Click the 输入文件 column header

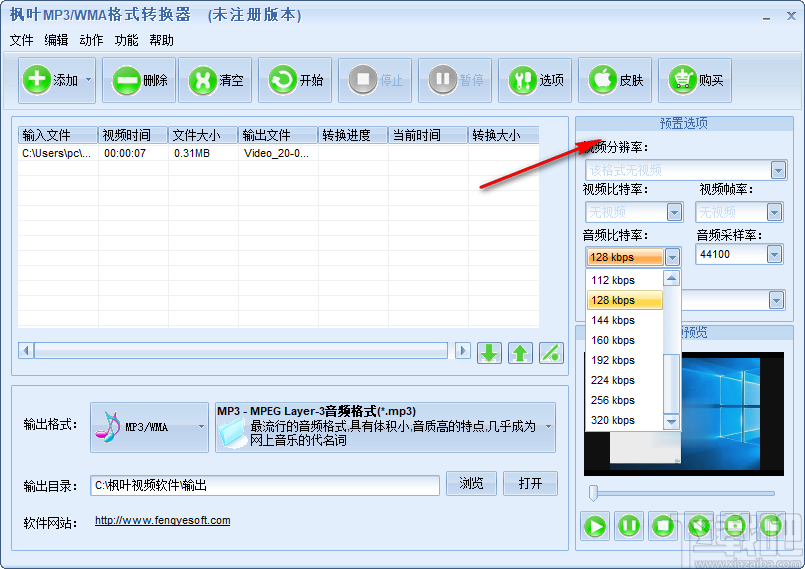[58, 135]
